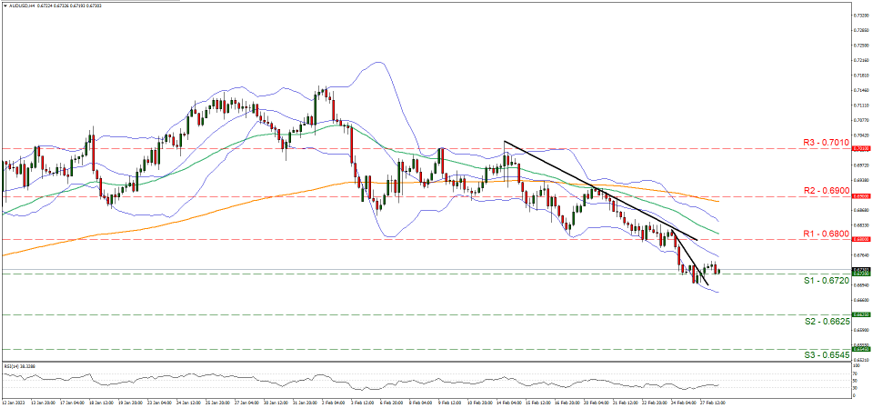Viewport: 874px width, 411px height.
Task: Click the green 0.6545 price tag on axis
Action: [860, 349]
